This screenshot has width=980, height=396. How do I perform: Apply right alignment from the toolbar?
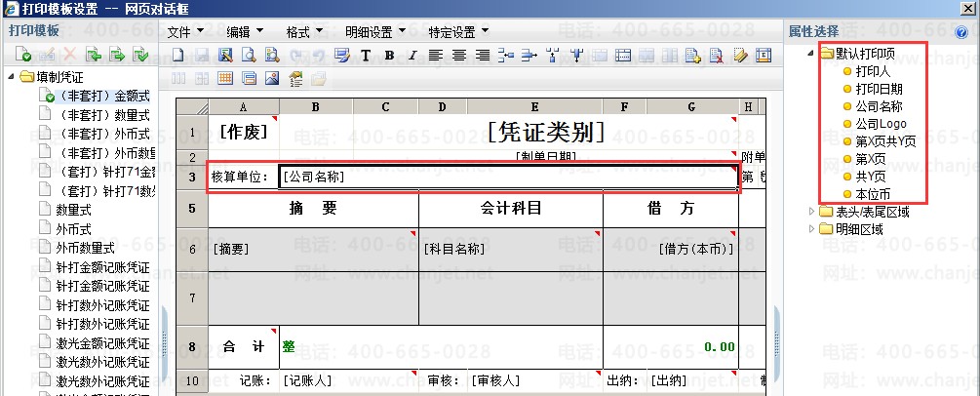pyautogui.click(x=482, y=56)
